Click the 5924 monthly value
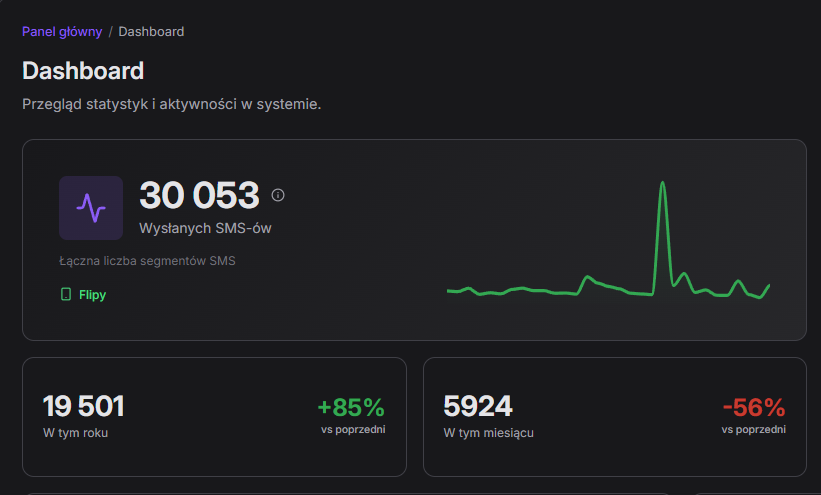This screenshot has height=495, width=821. [478, 406]
